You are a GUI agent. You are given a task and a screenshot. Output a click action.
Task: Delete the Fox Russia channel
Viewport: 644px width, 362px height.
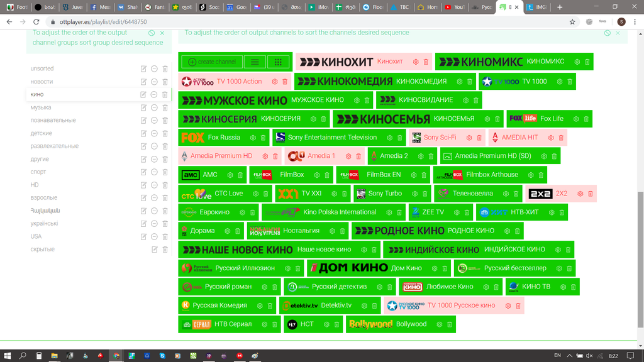pos(264,138)
